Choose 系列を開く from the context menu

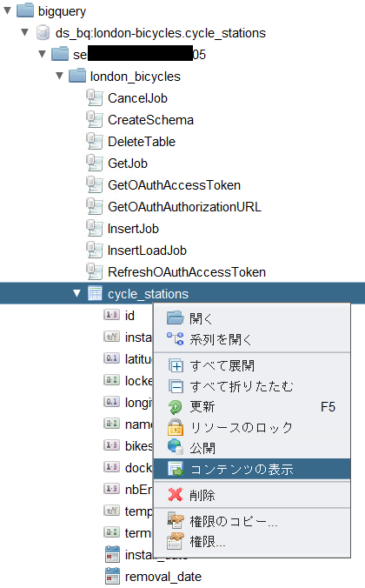pyautogui.click(x=252, y=339)
